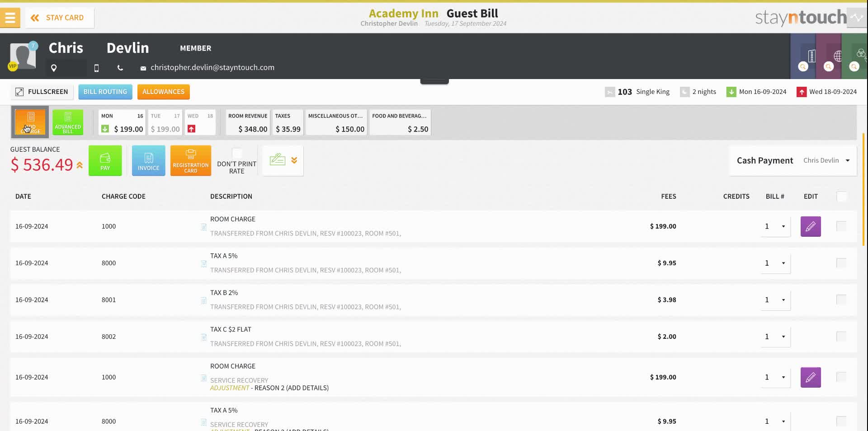Select checkbox for last Tax A 5% row

[x=842, y=421]
